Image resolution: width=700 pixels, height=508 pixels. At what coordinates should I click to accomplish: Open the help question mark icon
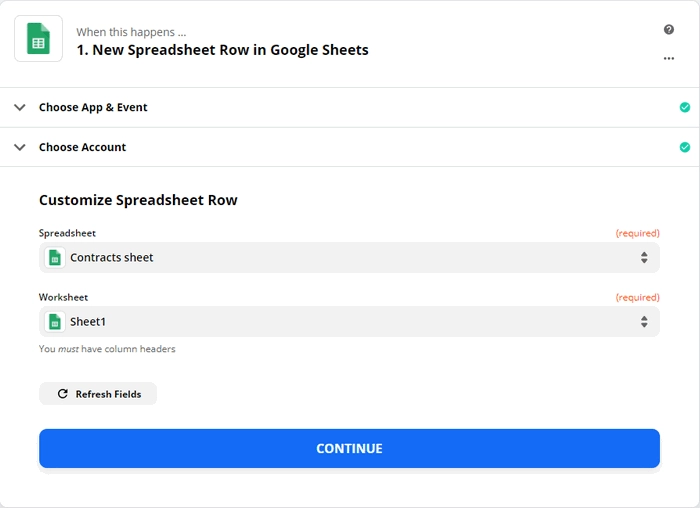[x=668, y=29]
